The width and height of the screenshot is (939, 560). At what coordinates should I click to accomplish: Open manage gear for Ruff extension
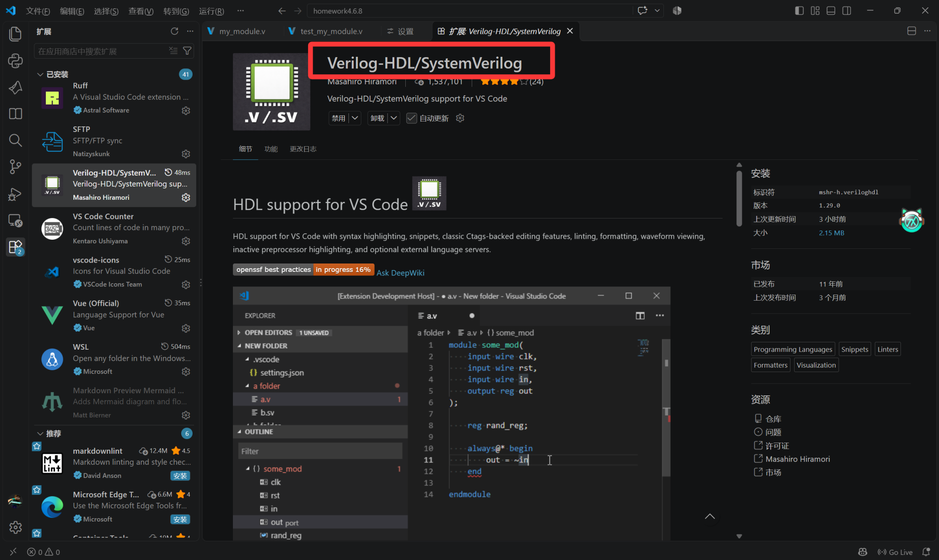tap(186, 110)
